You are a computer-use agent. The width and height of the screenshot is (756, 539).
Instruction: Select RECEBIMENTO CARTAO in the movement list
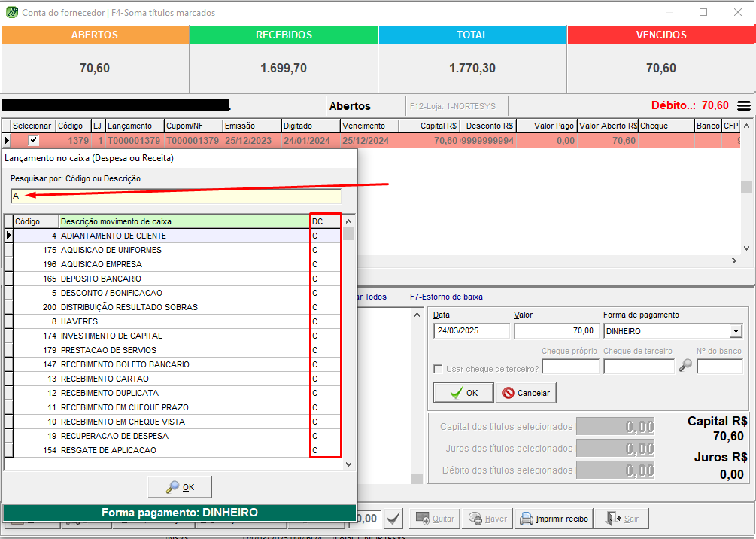[105, 379]
